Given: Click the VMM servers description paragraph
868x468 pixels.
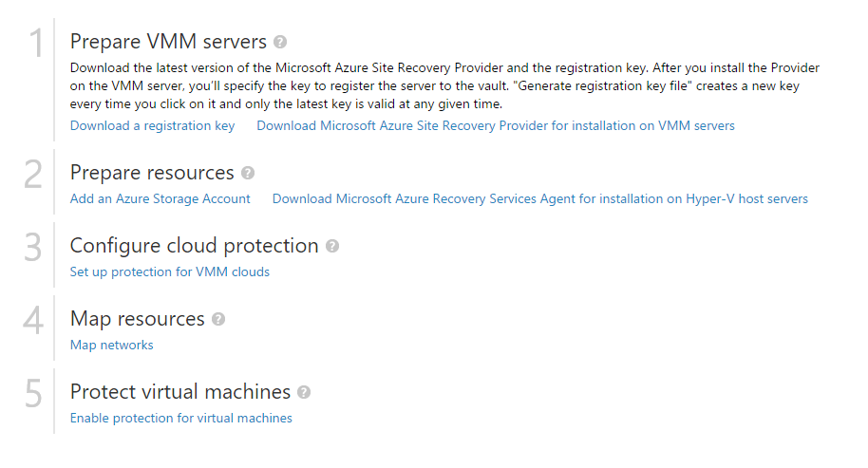Looking at the screenshot, I should pyautogui.click(x=444, y=86).
